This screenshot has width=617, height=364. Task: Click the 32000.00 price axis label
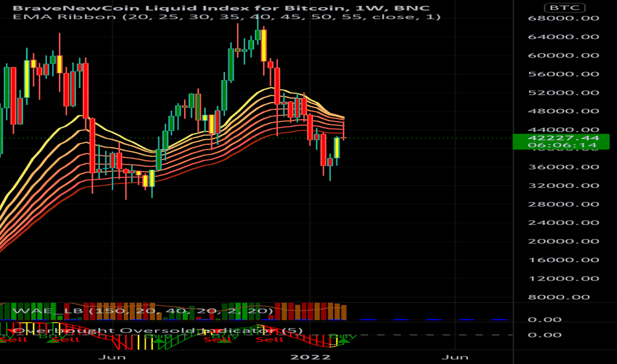pyautogui.click(x=563, y=185)
